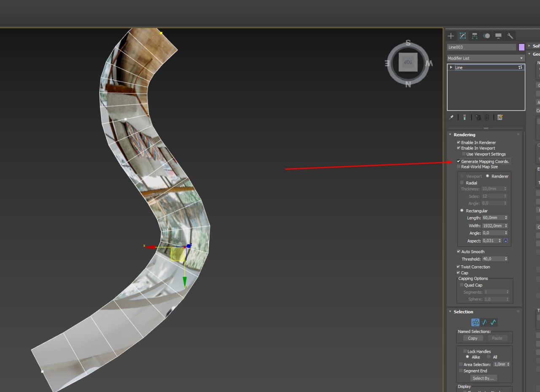Viewport: 540px width, 392px height.
Task: Toggle Quad Cap checkbox
Action: tap(462, 285)
